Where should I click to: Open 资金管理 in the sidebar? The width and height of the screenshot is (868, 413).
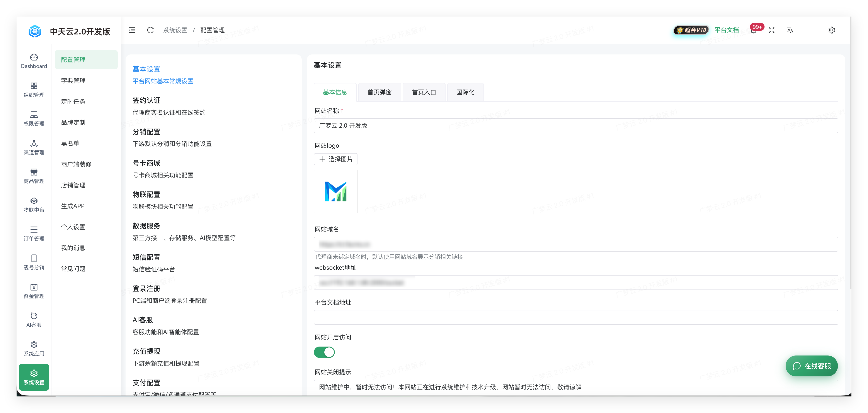point(34,291)
